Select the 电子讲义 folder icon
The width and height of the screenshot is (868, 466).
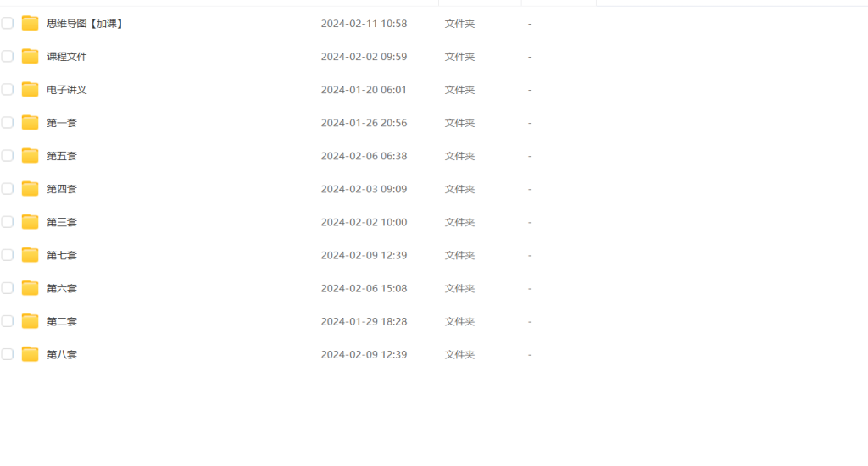click(x=30, y=90)
